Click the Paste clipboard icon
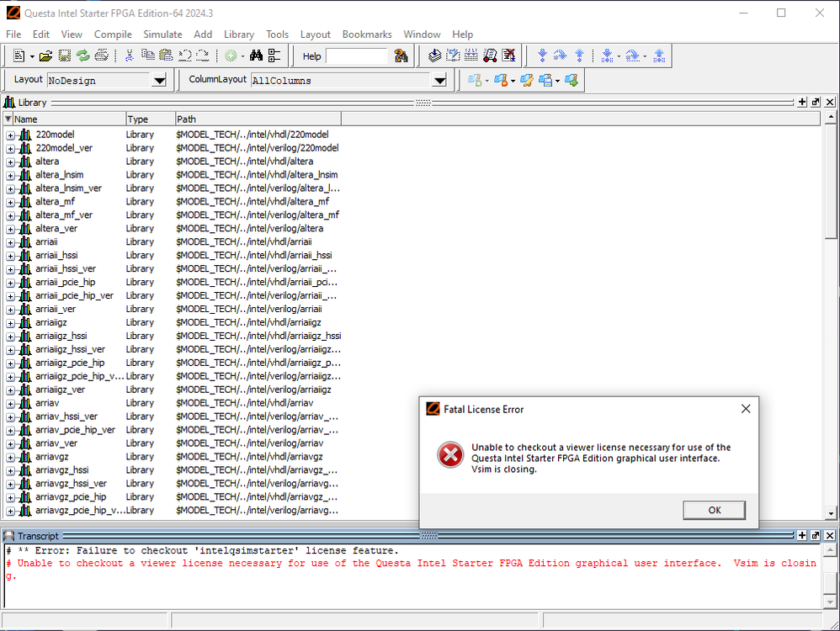Image resolution: width=840 pixels, height=631 pixels. pos(166,56)
